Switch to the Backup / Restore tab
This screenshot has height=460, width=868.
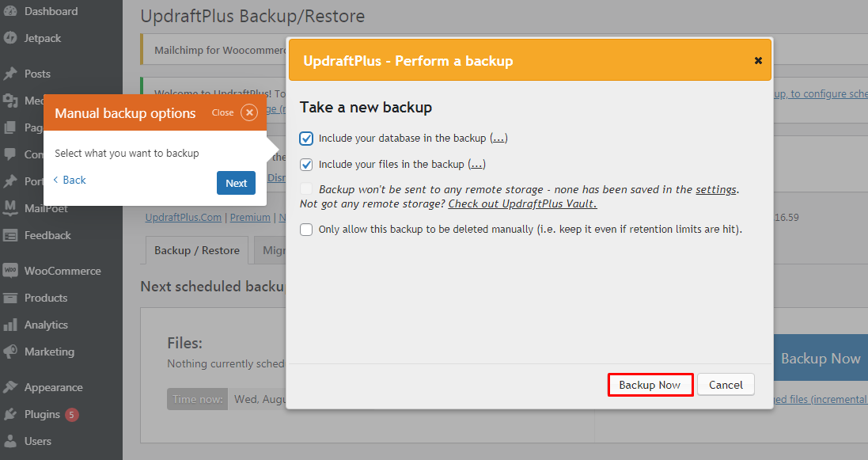[197, 250]
